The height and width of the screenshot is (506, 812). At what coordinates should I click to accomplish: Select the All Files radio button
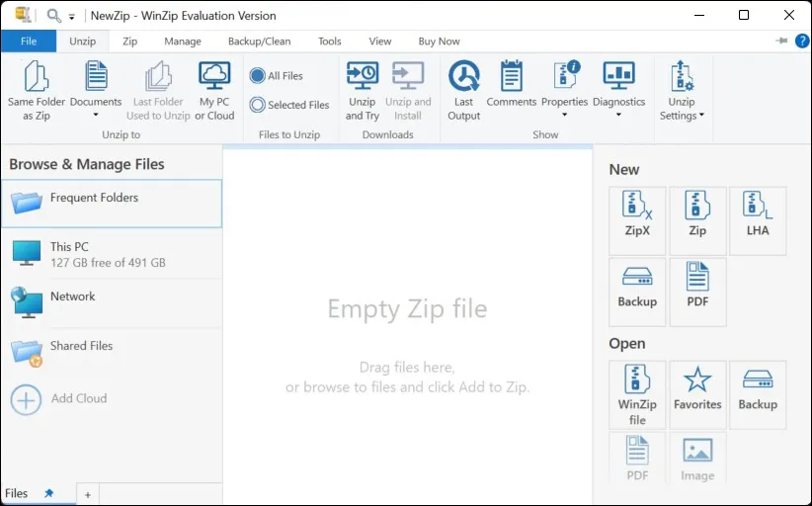pyautogui.click(x=258, y=76)
